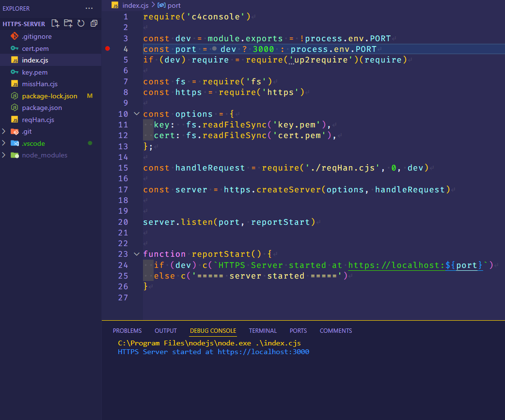Expand the node_modules folder chevron

[x=3, y=155]
